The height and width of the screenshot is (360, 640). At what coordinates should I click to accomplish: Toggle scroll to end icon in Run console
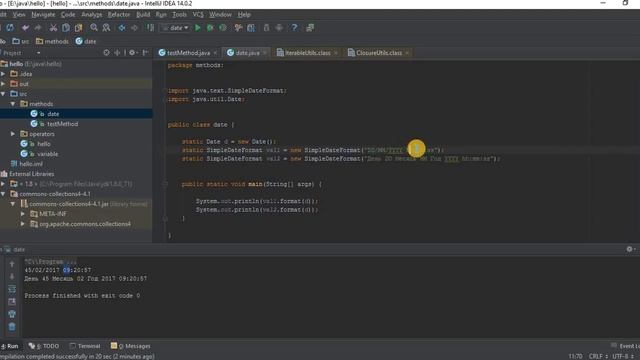coord(12,302)
